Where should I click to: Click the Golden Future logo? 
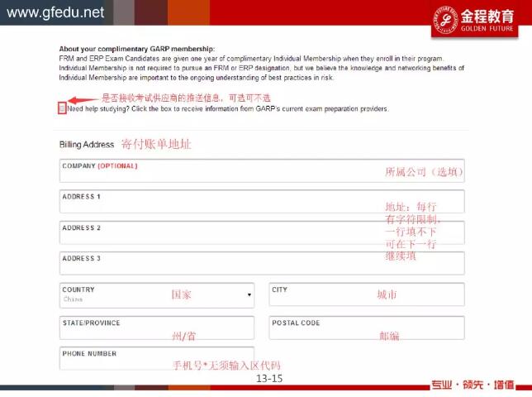(474, 19)
